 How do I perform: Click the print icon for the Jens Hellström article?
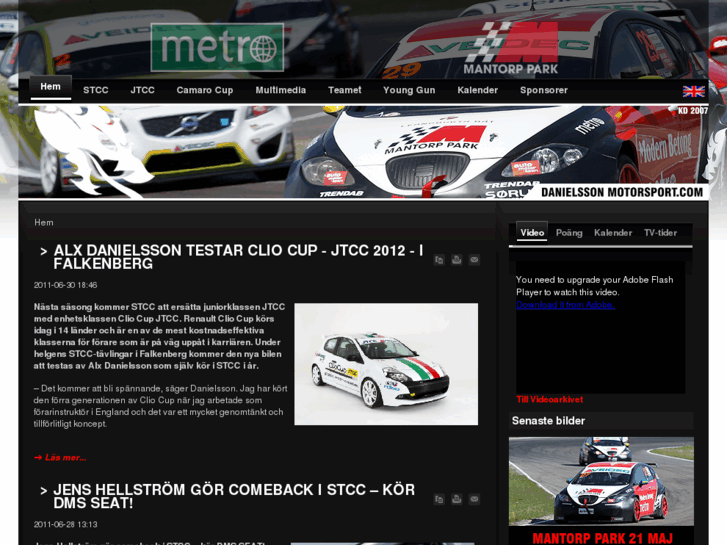tap(457, 499)
